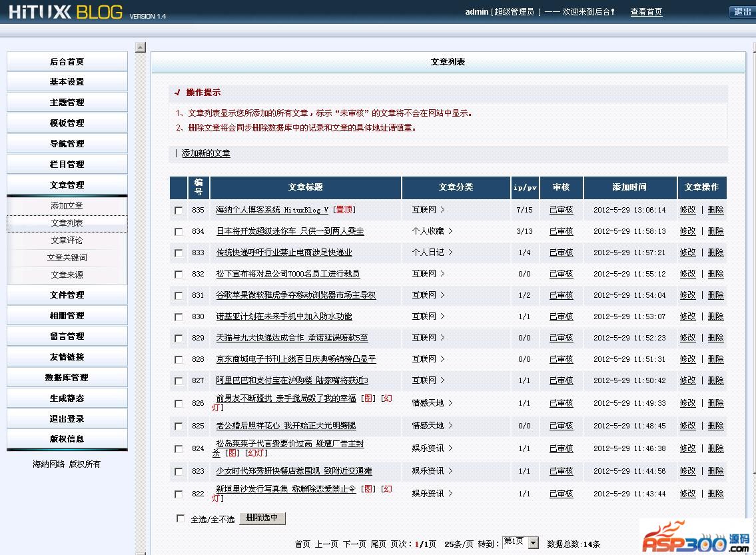Select the checkbox for article 830

pos(179,317)
